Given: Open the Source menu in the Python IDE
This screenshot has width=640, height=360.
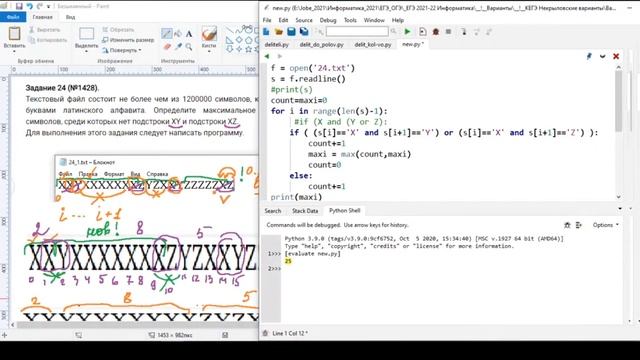Looking at the screenshot, I should click(x=304, y=20).
